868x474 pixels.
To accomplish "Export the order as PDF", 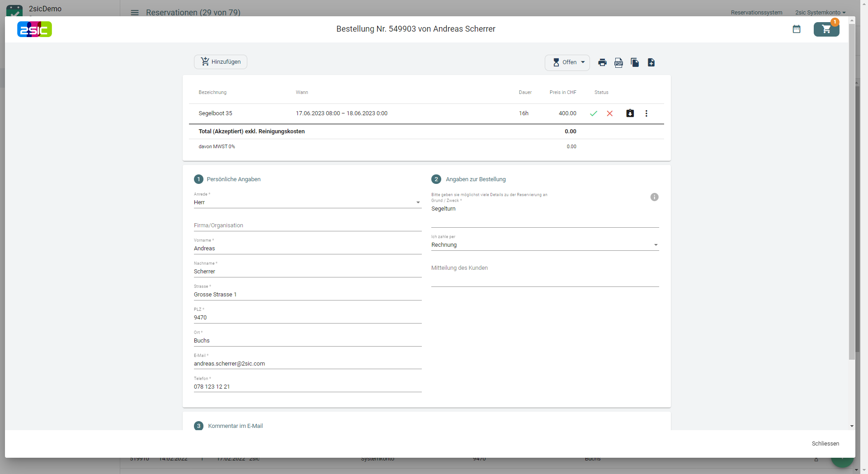I will (618, 62).
